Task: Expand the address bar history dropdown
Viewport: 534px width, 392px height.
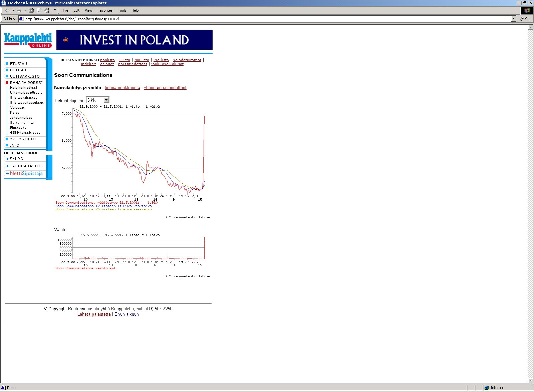Action: (514, 19)
